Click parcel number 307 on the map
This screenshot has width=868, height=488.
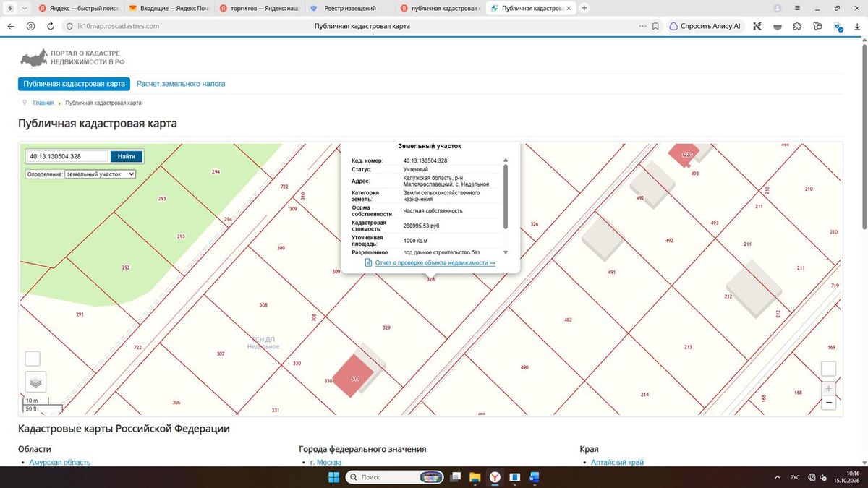(221, 354)
